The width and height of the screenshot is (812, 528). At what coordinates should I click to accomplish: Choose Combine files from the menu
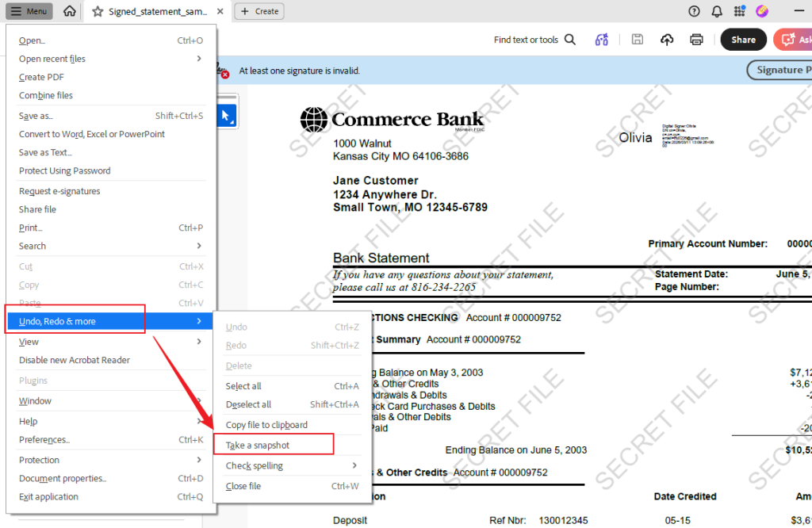46,95
